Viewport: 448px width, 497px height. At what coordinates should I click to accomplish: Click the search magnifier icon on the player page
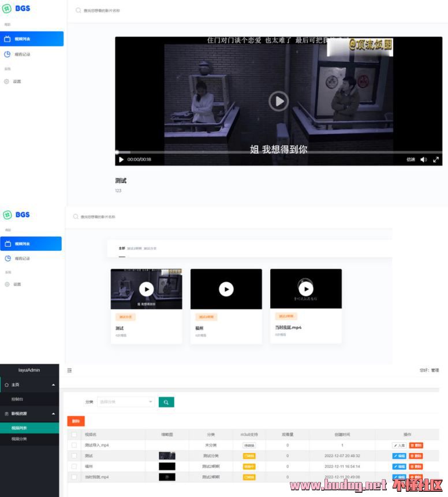[x=78, y=10]
